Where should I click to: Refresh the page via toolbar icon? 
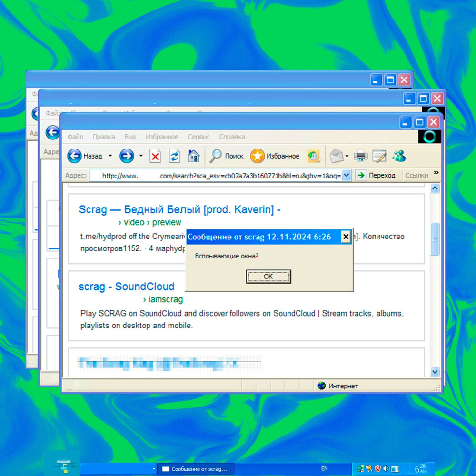[x=175, y=156]
